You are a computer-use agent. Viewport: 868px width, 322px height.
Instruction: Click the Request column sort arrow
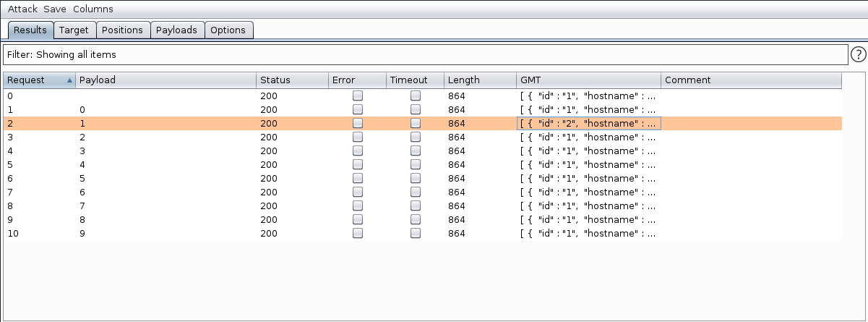(x=69, y=80)
